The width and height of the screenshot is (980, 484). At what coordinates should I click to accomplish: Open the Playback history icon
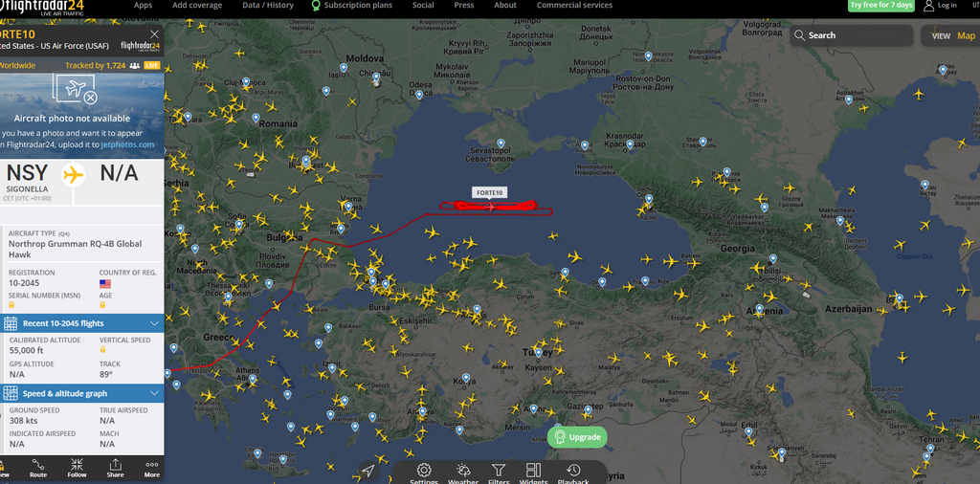[x=573, y=473]
